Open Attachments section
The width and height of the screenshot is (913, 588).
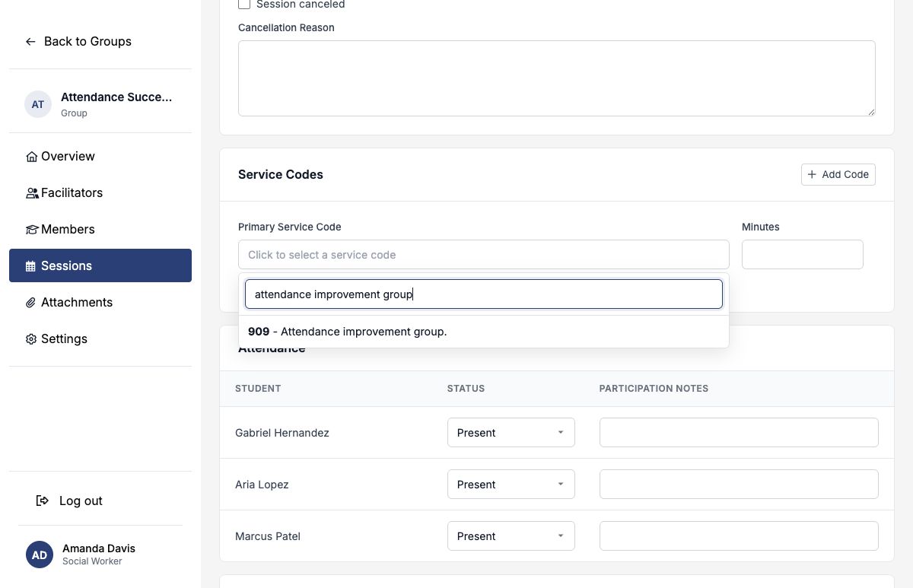coord(100,303)
